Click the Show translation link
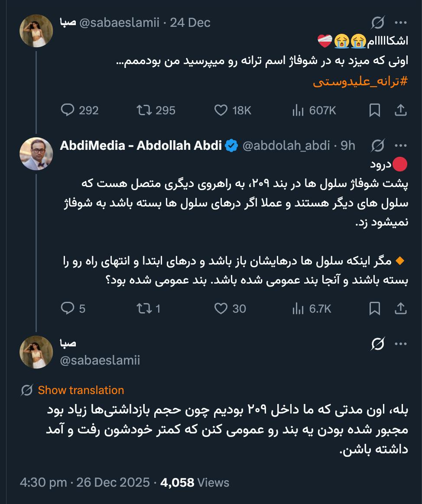This screenshot has height=504, width=422. coord(80,390)
